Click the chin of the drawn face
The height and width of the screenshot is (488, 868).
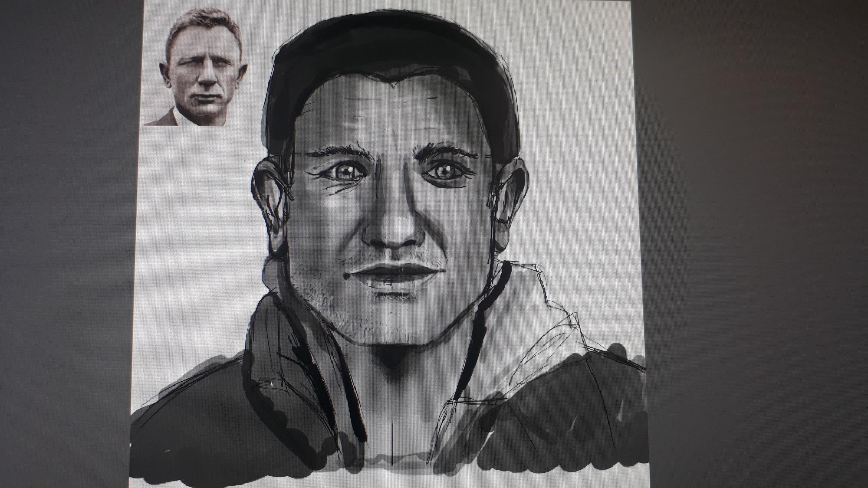(x=393, y=325)
